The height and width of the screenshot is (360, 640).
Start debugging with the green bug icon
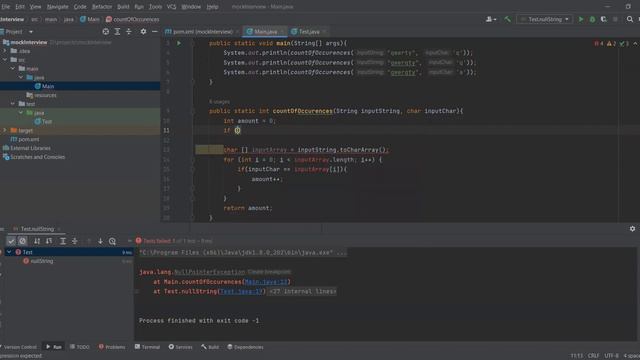pyautogui.click(x=592, y=19)
